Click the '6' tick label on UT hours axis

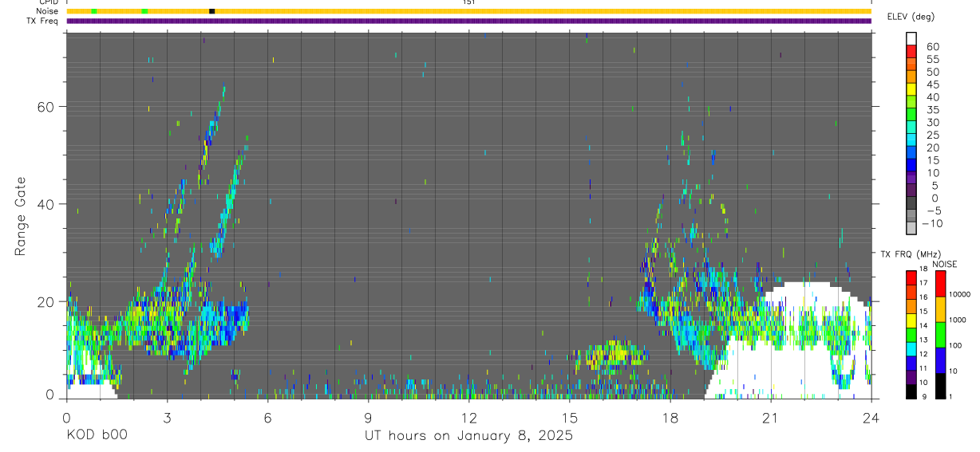(268, 417)
